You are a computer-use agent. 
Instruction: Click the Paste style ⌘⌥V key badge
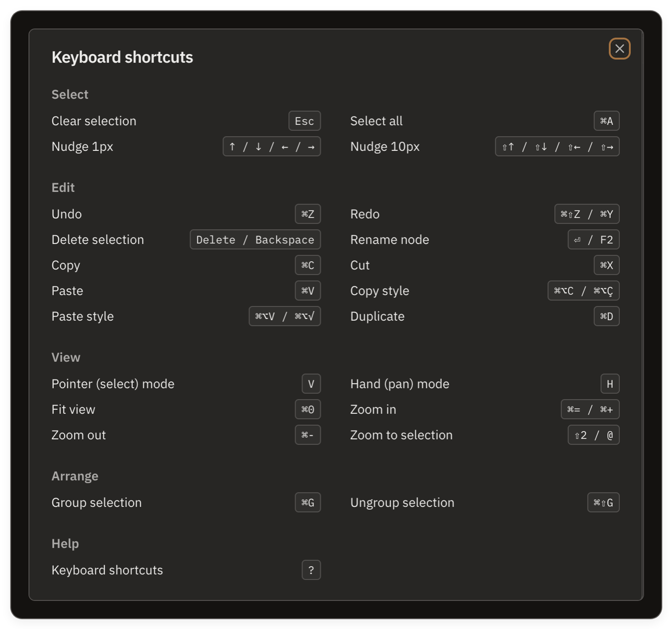284,317
